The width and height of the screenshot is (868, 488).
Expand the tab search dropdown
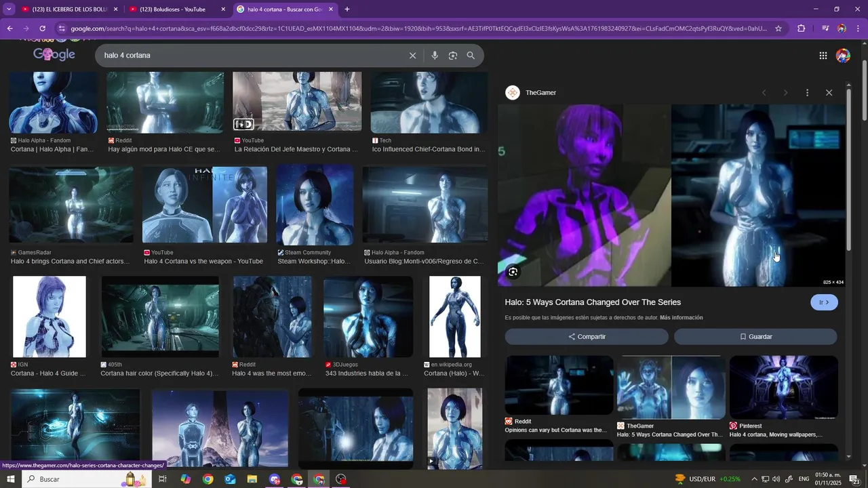pos(9,9)
